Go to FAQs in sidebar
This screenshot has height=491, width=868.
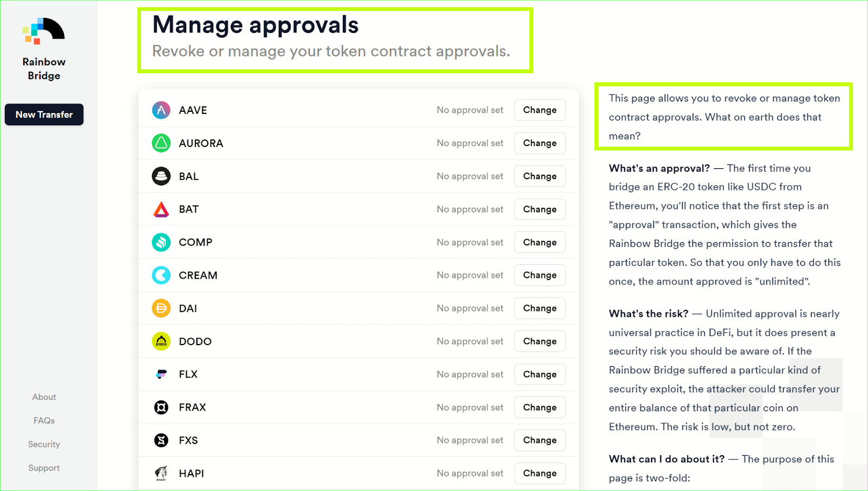coord(44,420)
